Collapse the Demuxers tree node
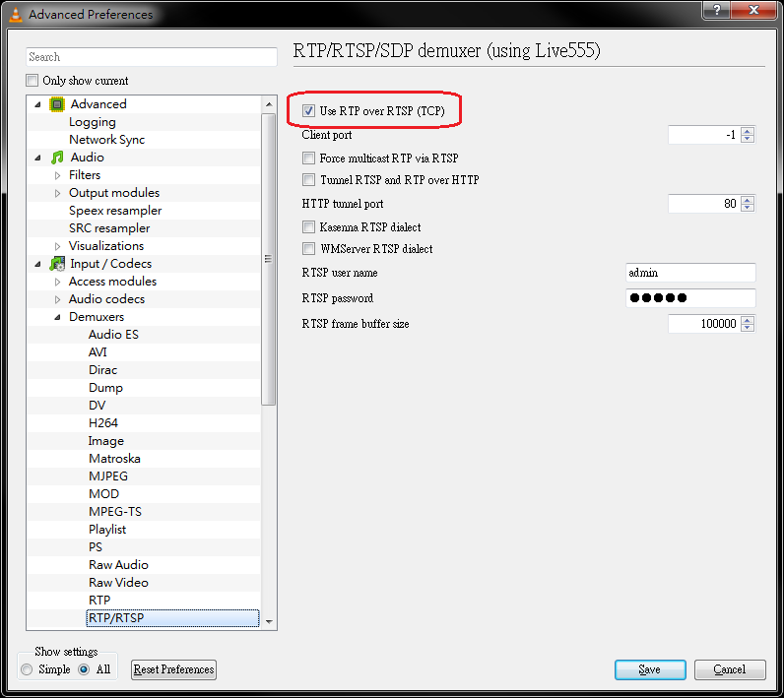The width and height of the screenshot is (784, 698). [x=57, y=317]
